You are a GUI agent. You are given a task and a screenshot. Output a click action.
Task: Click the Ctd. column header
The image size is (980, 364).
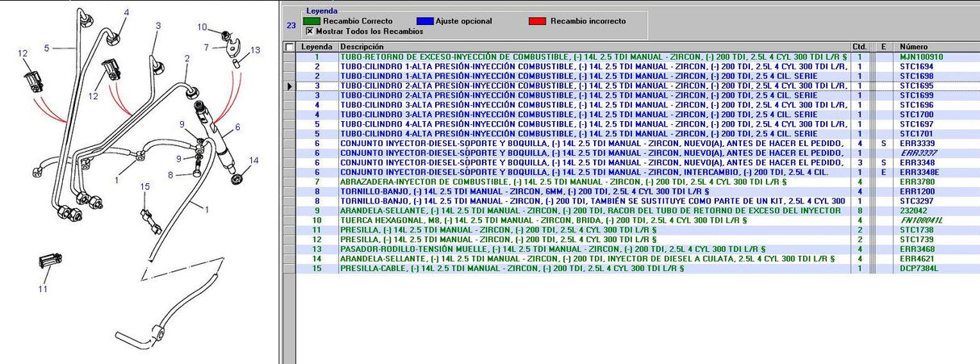(859, 47)
